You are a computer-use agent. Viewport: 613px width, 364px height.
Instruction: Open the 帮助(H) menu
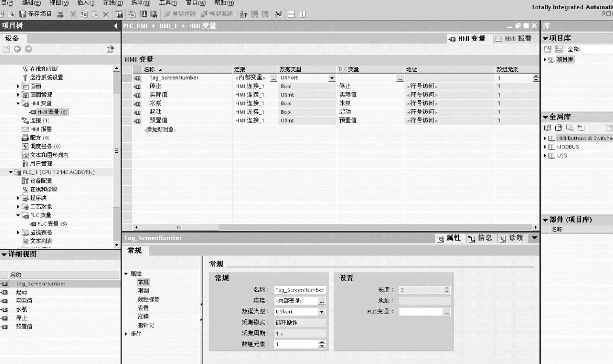click(224, 3)
